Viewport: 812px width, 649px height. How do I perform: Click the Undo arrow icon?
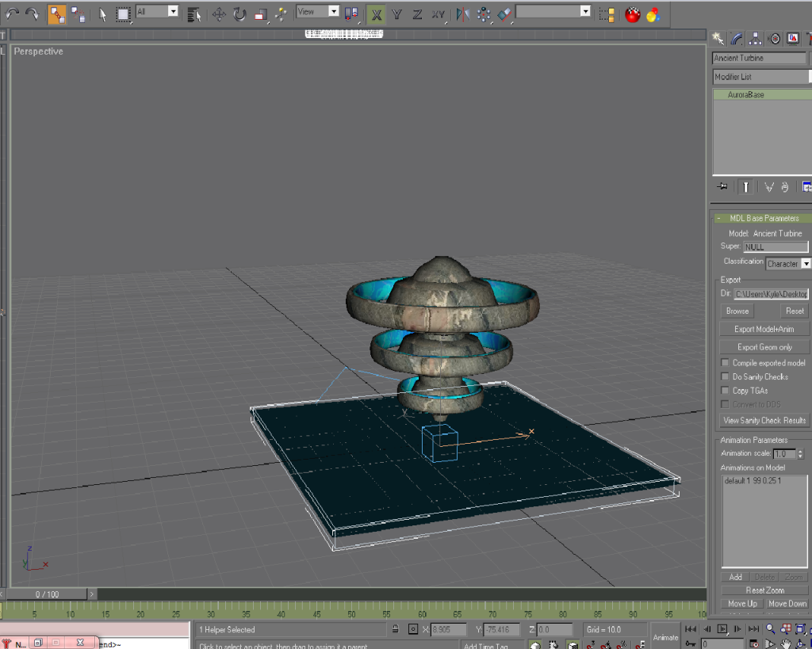[13, 14]
